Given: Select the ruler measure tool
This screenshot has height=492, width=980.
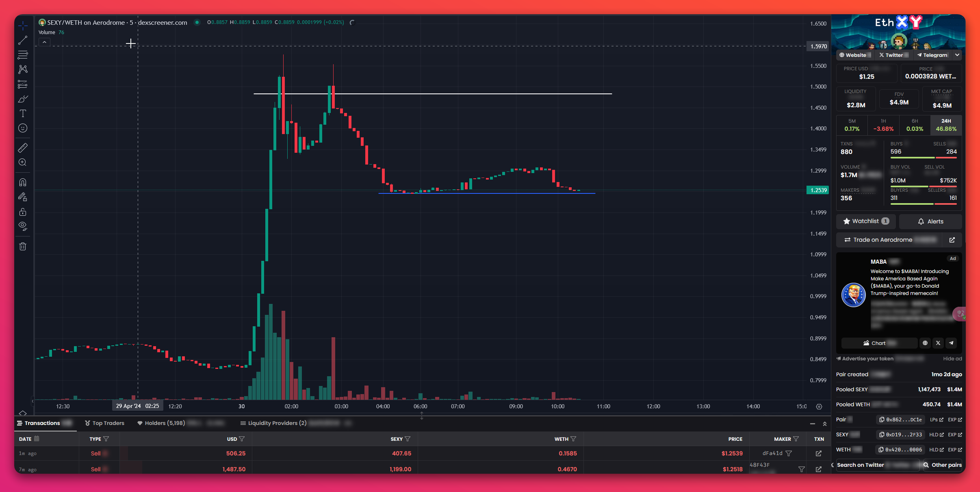Looking at the screenshot, I should point(23,147).
